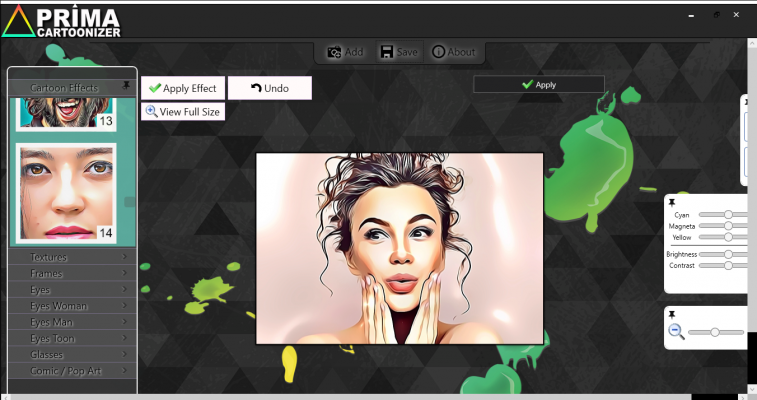This screenshot has width=757, height=400.
Task: Select cartoon effect thumbnail 13
Action: tap(66, 113)
